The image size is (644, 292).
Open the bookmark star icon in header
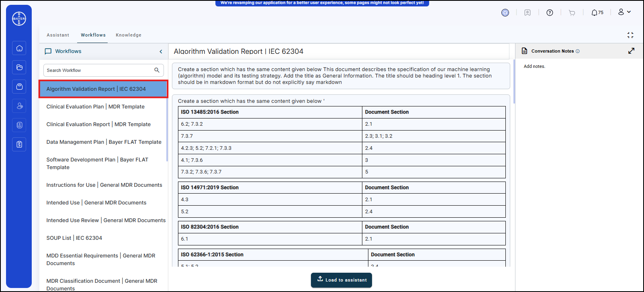click(x=527, y=12)
